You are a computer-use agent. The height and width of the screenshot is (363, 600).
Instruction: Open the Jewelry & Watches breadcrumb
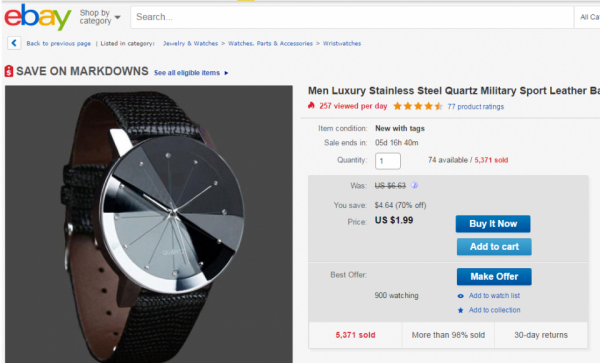(190, 44)
